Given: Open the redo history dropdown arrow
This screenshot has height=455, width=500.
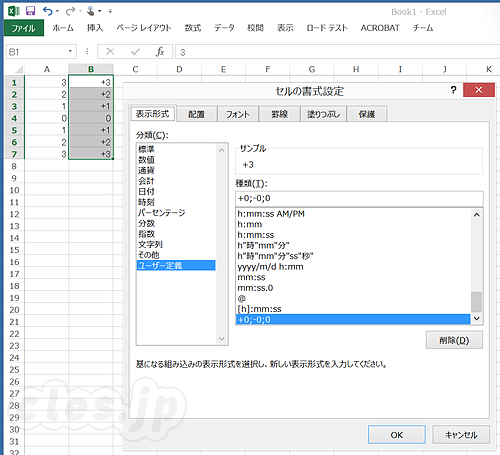Looking at the screenshot, I should coord(80,11).
